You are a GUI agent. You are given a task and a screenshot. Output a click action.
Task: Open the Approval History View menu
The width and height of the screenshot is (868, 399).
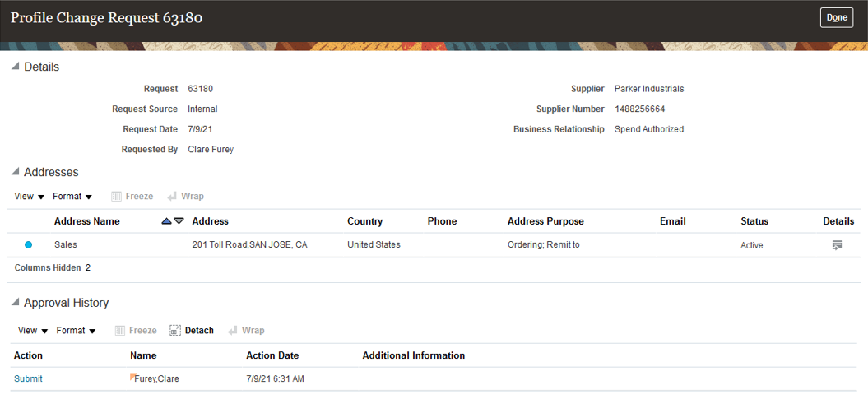[x=33, y=331]
